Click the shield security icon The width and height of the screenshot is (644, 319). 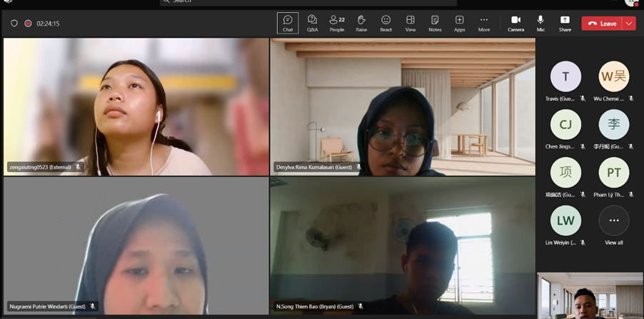pyautogui.click(x=14, y=24)
